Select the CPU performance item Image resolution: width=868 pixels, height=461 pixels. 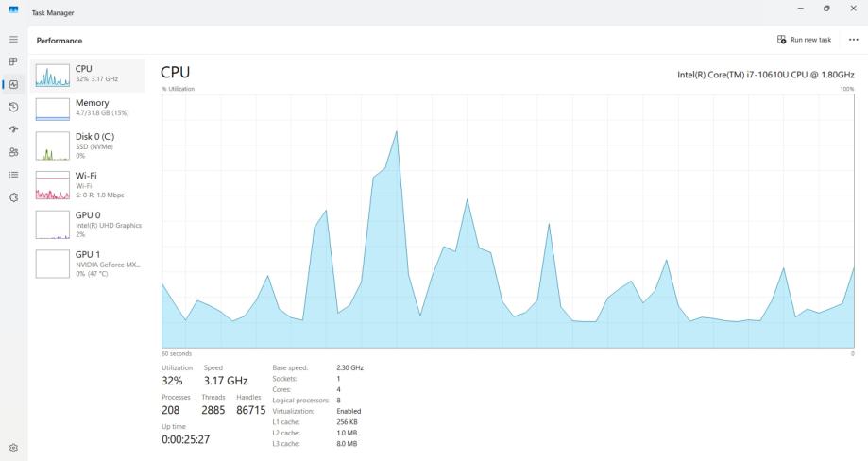[x=88, y=76]
